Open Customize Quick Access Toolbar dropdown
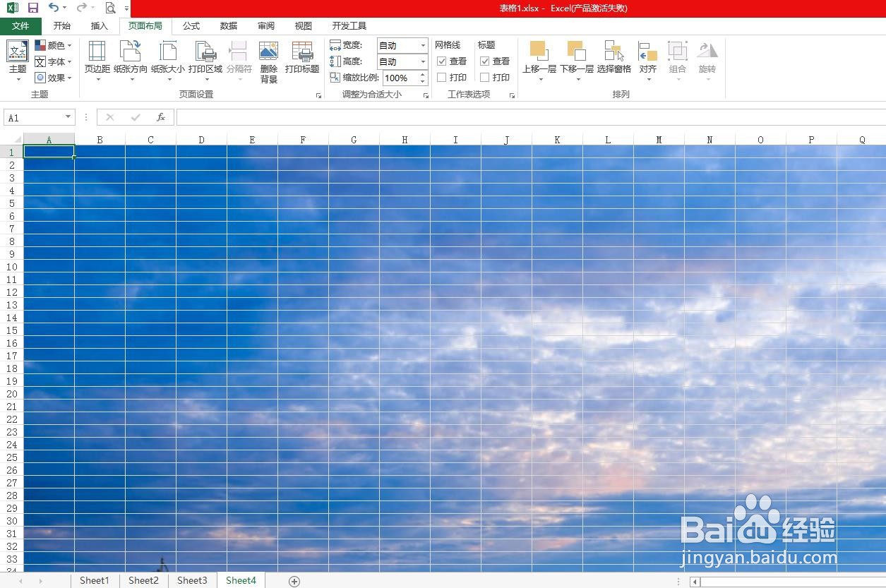The width and height of the screenshot is (886, 588). click(126, 8)
